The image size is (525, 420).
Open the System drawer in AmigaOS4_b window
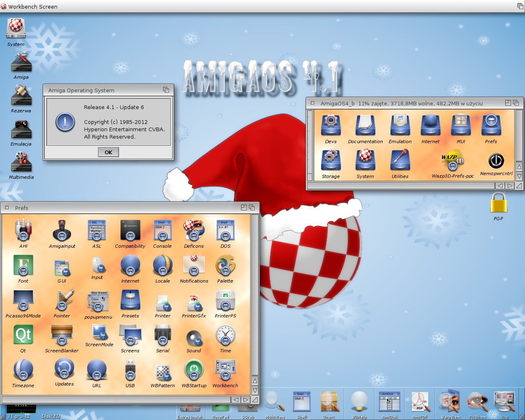click(365, 160)
